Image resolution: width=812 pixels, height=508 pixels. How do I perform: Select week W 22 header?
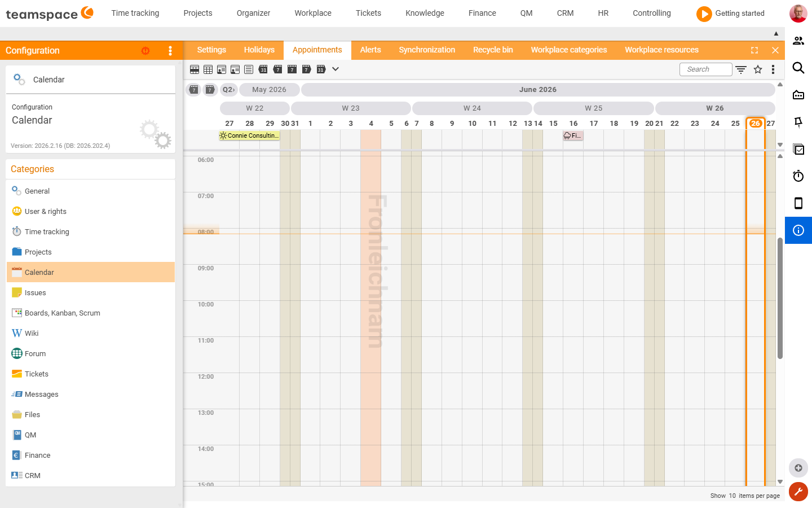(x=255, y=108)
